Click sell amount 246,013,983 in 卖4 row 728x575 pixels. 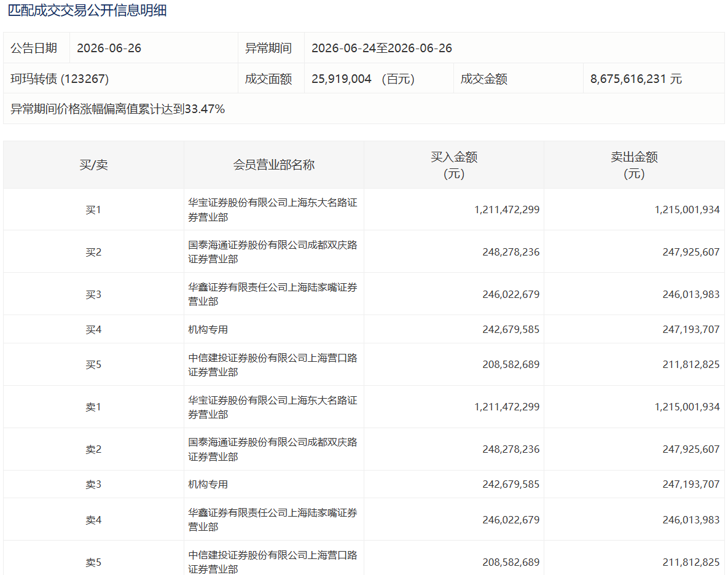pos(691,520)
